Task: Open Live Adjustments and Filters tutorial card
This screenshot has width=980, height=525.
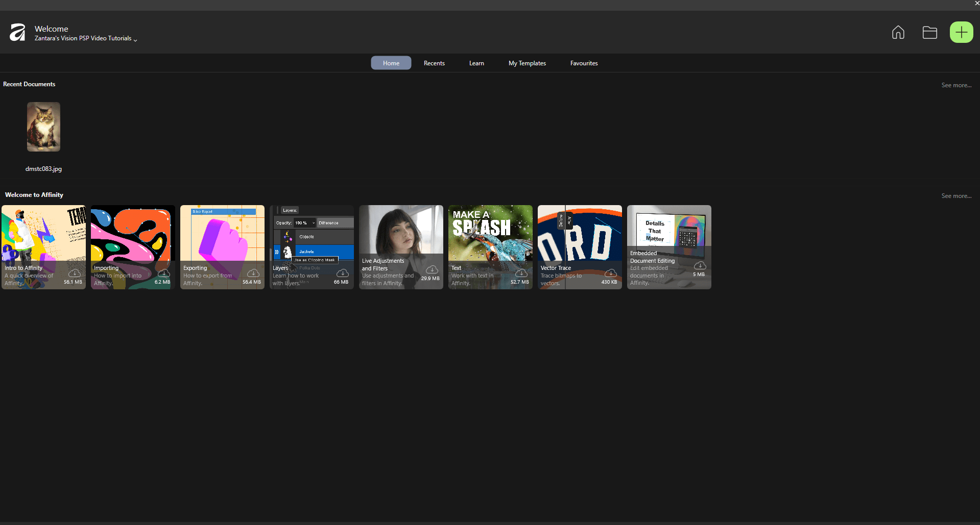Action: pos(401,235)
